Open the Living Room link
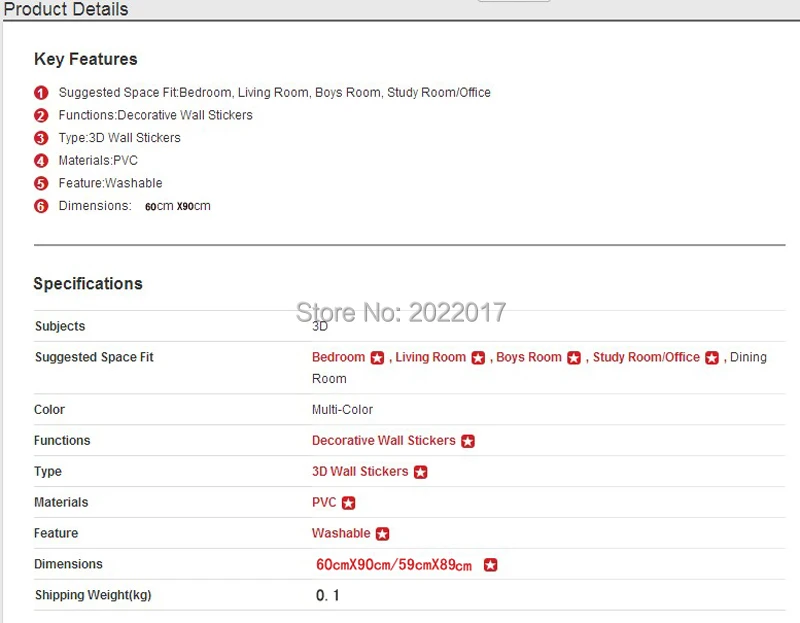The width and height of the screenshot is (800, 623). [x=431, y=357]
